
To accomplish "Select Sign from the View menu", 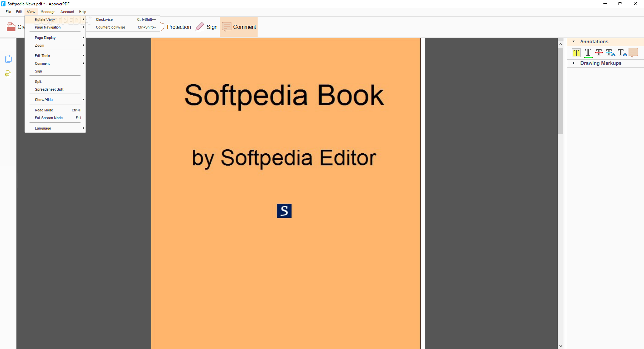I will pos(55,71).
